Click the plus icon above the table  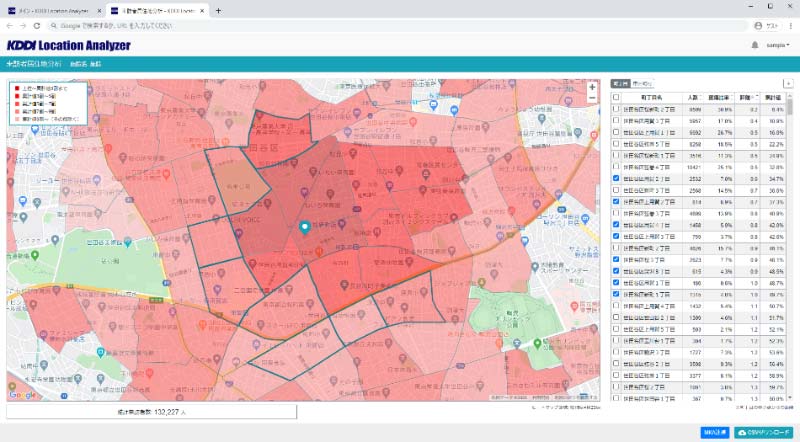point(788,84)
